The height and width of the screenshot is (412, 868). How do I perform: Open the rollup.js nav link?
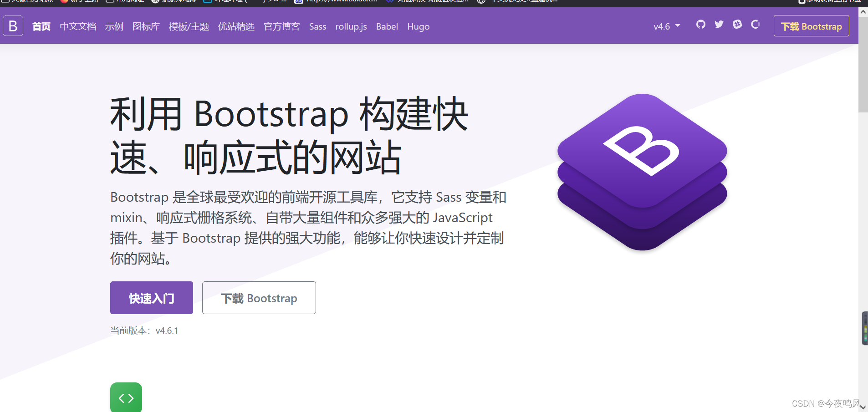pos(351,26)
